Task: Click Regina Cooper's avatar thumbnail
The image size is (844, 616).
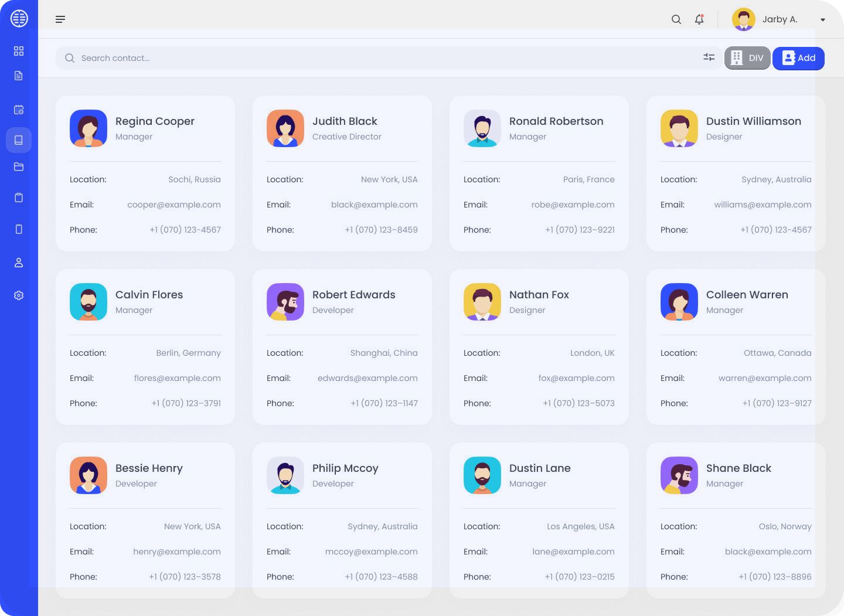Action: [x=89, y=128]
